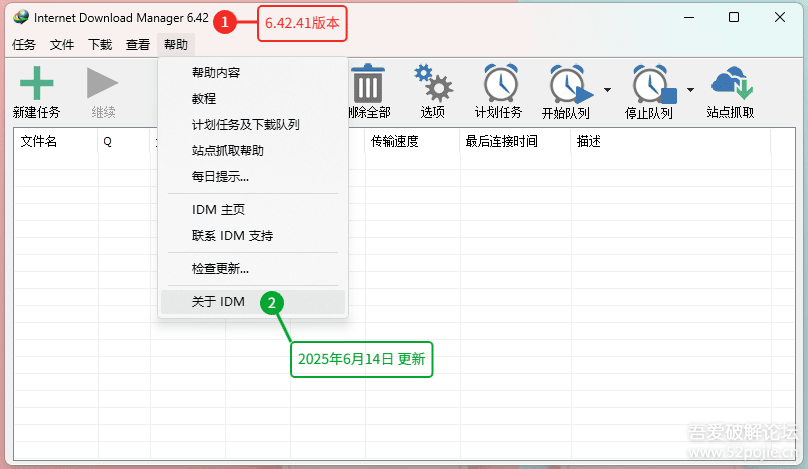The image size is (808, 469).
Task: Open IDM 主页 menu entry
Action: [x=252, y=210]
